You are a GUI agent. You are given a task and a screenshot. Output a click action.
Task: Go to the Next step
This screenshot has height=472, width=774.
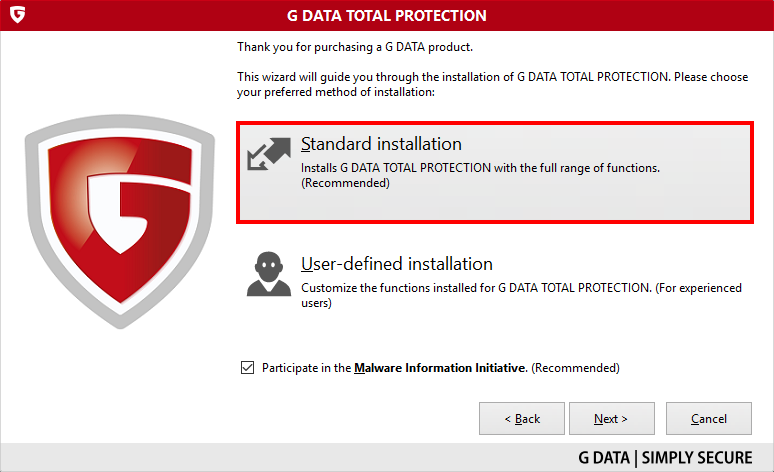612,419
